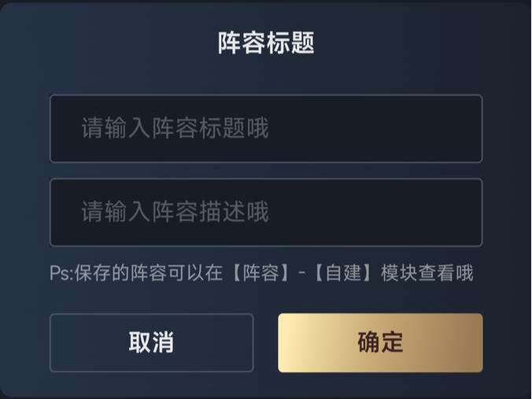The image size is (532, 399).
Task: Click the word 模块查看哦 in the hint
Action: (427, 273)
